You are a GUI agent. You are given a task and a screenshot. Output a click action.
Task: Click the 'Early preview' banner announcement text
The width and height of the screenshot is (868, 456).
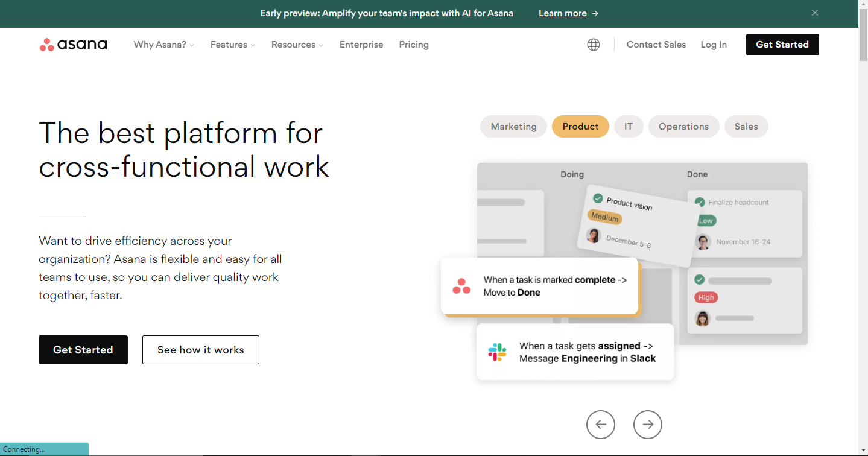click(387, 13)
